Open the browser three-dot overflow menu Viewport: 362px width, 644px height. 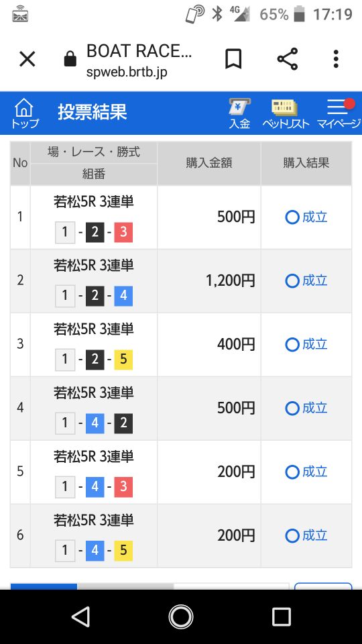click(336, 59)
